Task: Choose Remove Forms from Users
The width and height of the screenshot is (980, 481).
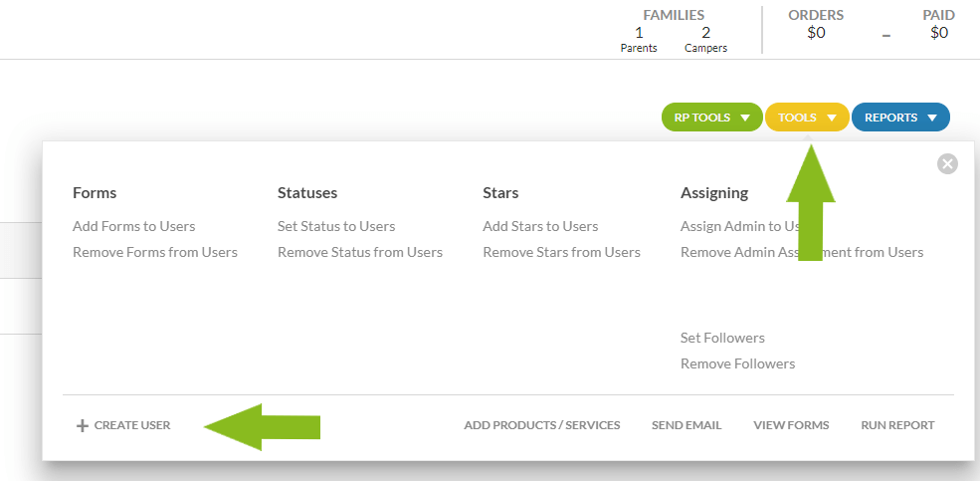Action: click(x=154, y=252)
